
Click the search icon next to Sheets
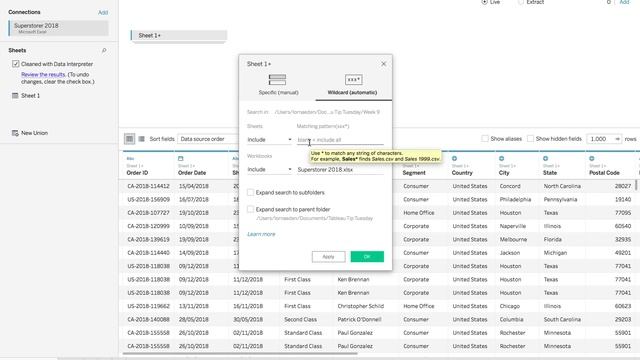pyautogui.click(x=104, y=51)
